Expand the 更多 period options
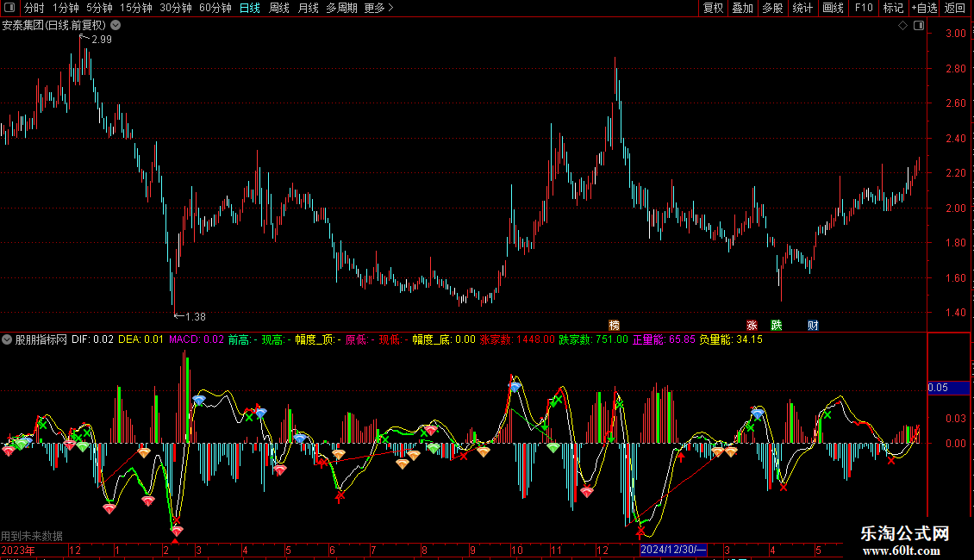Screen dimensions: 974x560 [379, 8]
